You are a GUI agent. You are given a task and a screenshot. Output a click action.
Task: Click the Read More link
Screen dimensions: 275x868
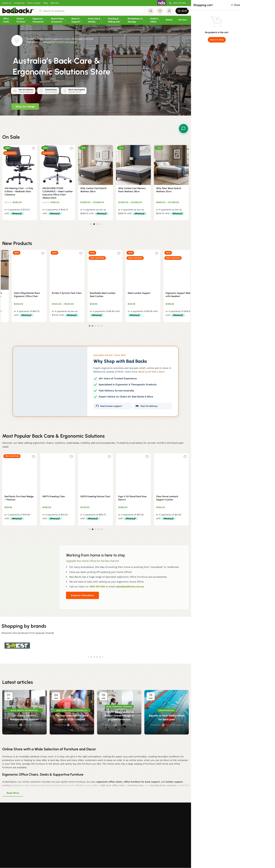(x=13, y=793)
